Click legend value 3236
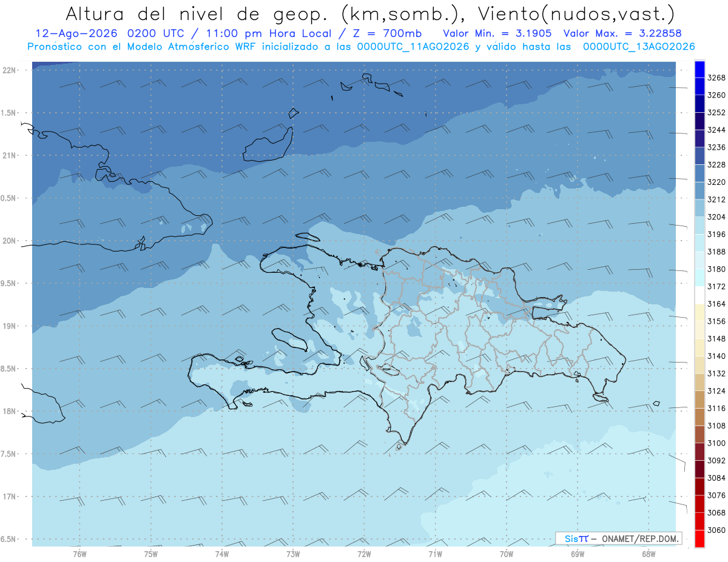 [716, 147]
